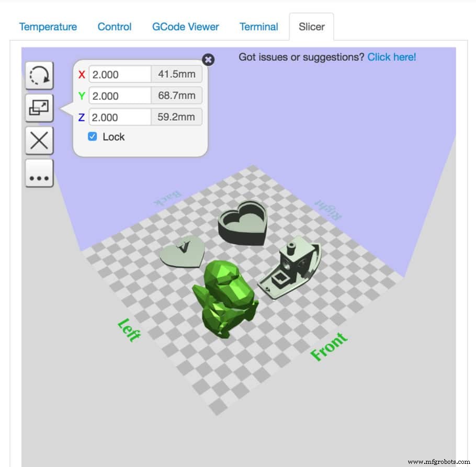Image resolution: width=476 pixels, height=467 pixels.
Task: Click the Z scale input field
Action: click(119, 117)
